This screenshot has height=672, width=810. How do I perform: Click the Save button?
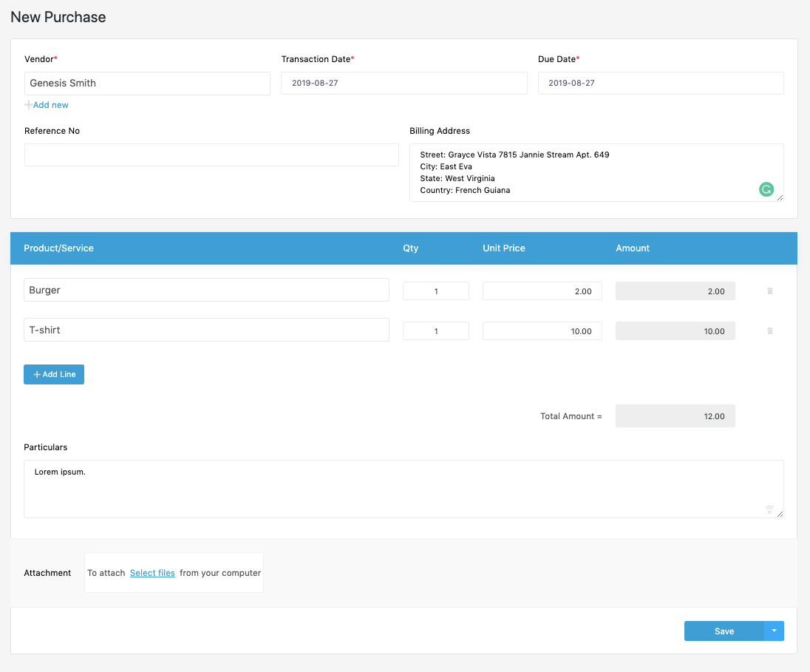722,631
